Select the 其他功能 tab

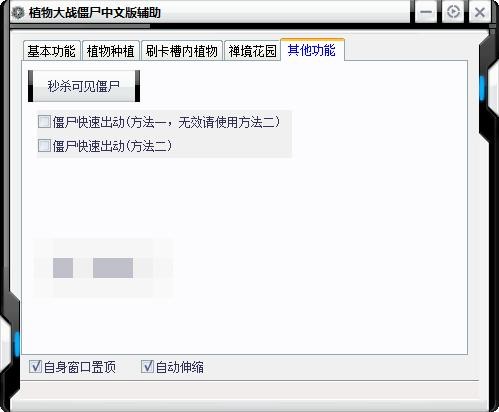click(312, 50)
